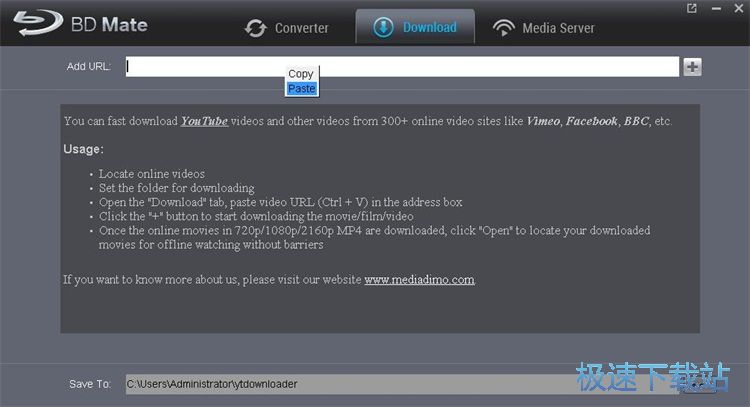Viewport: 750px width, 407px height.
Task: Click the Save To path field
Action: [402, 384]
